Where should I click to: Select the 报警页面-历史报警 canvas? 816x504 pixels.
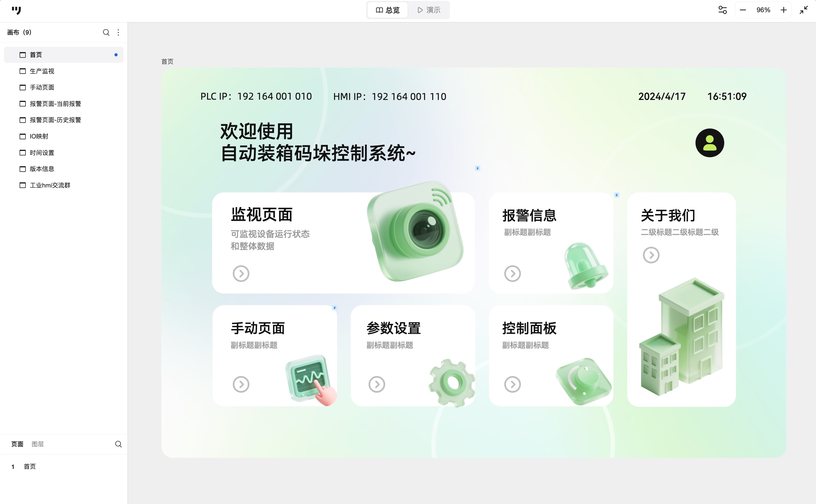[64, 120]
